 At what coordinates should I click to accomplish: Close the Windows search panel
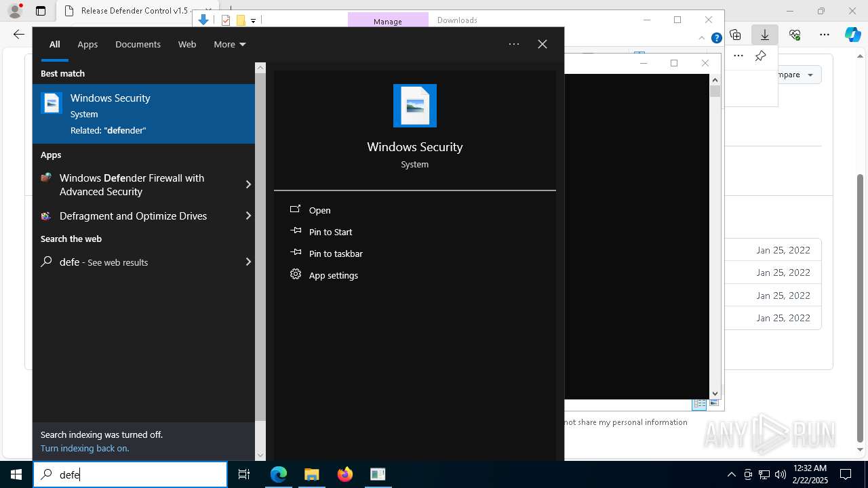pos(542,44)
